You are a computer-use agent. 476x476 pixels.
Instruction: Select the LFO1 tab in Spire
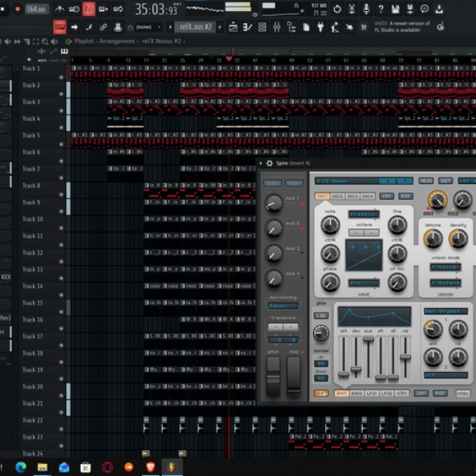pyautogui.click(x=371, y=393)
